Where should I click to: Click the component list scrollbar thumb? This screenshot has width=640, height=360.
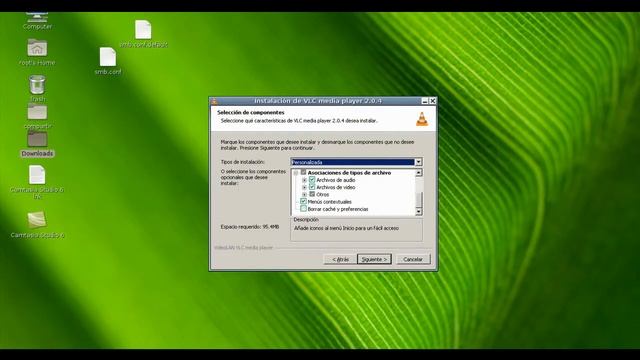pos(418,200)
